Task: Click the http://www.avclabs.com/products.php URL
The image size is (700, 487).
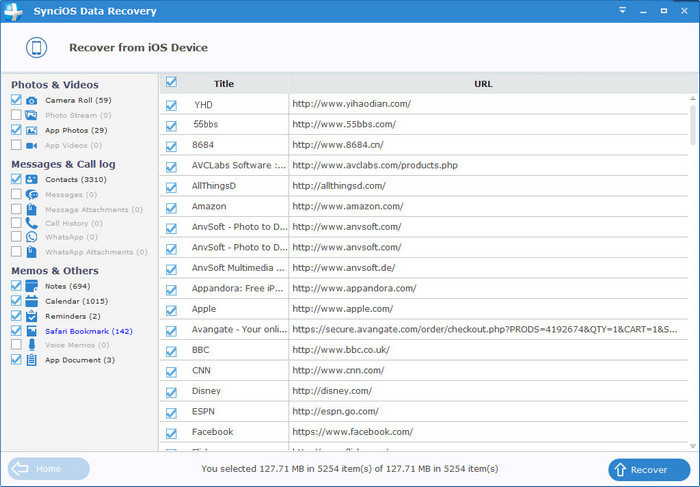Action: coord(375,165)
